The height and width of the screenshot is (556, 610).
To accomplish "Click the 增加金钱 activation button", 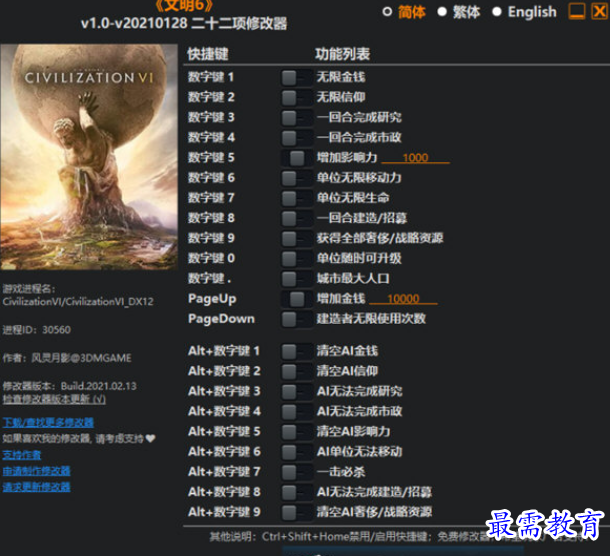I will [x=296, y=299].
